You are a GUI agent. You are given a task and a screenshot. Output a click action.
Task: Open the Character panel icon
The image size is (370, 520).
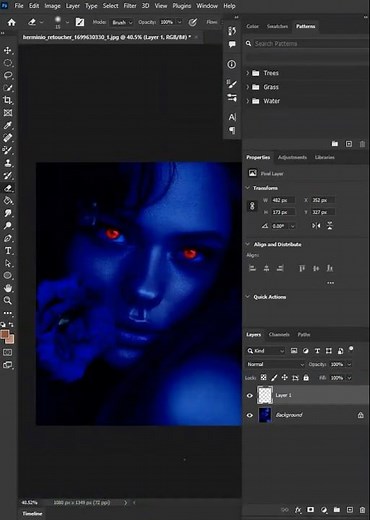232,117
